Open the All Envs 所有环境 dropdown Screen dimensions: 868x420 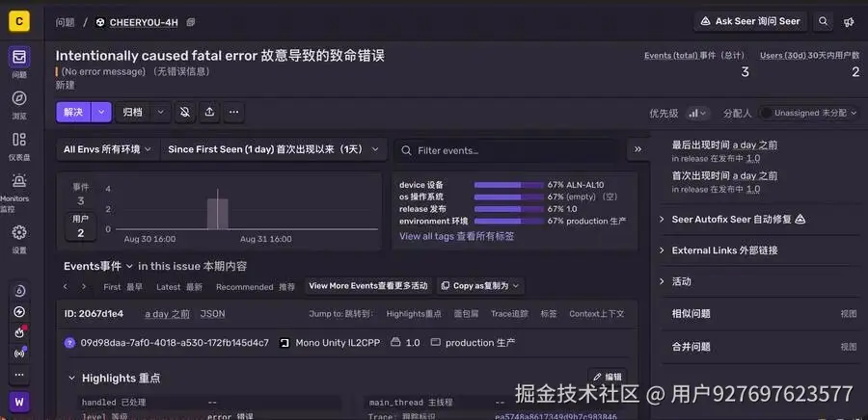click(x=108, y=149)
